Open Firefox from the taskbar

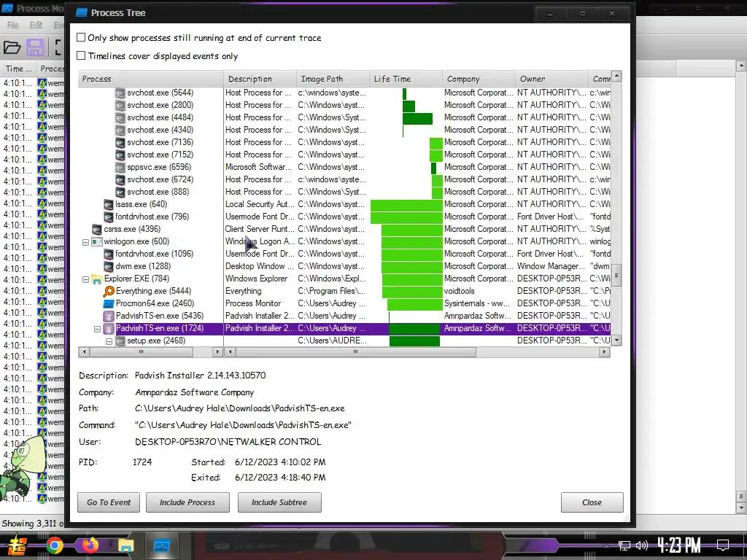[x=90, y=545]
